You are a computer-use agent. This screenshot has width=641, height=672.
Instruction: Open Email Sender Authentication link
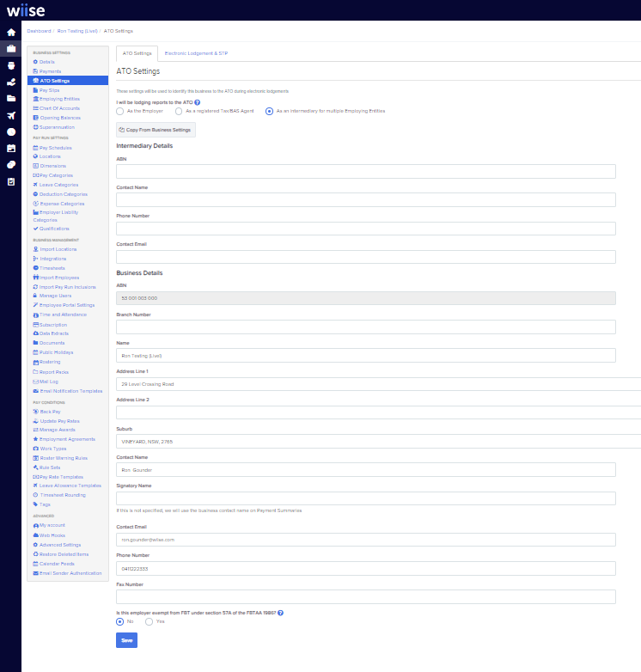coord(70,573)
